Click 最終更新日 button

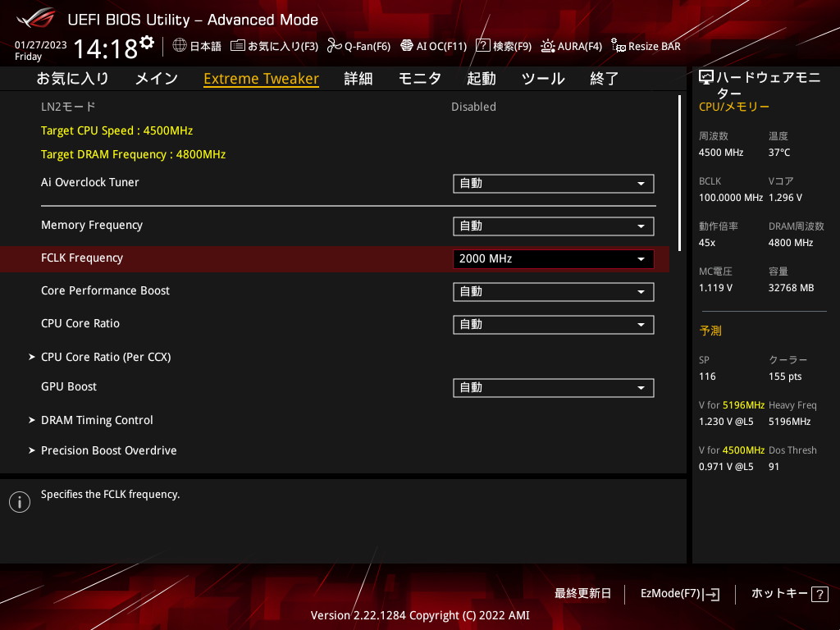pyautogui.click(x=582, y=594)
